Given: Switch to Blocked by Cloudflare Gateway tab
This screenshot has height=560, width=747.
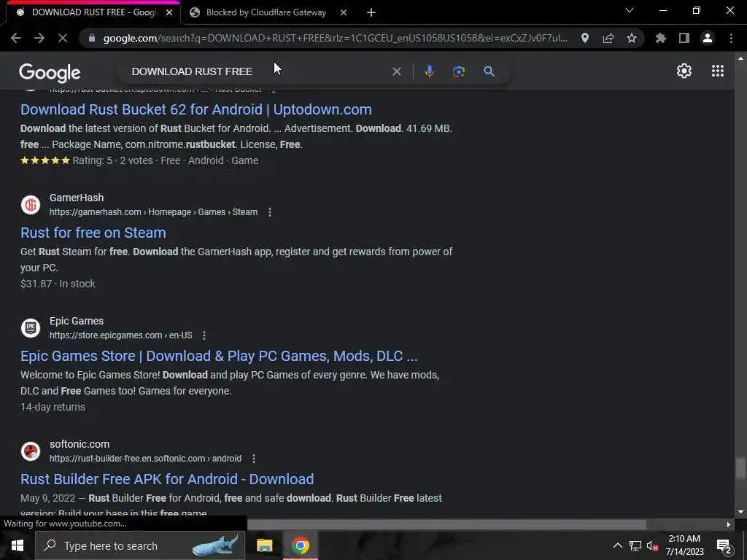Looking at the screenshot, I should [x=266, y=12].
